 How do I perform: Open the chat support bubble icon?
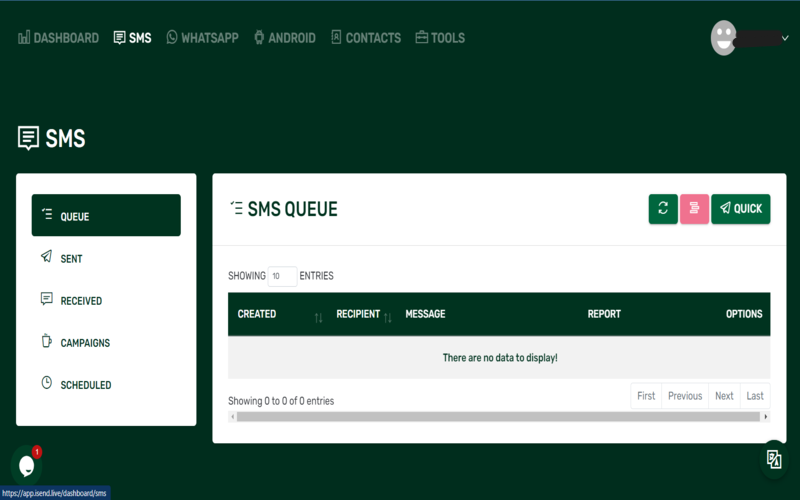click(26, 465)
